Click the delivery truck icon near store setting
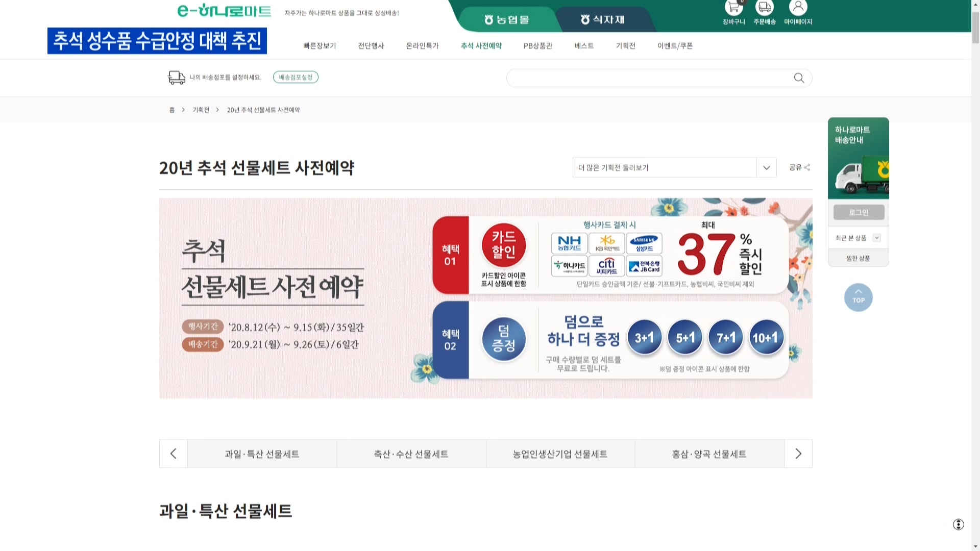 click(x=177, y=78)
